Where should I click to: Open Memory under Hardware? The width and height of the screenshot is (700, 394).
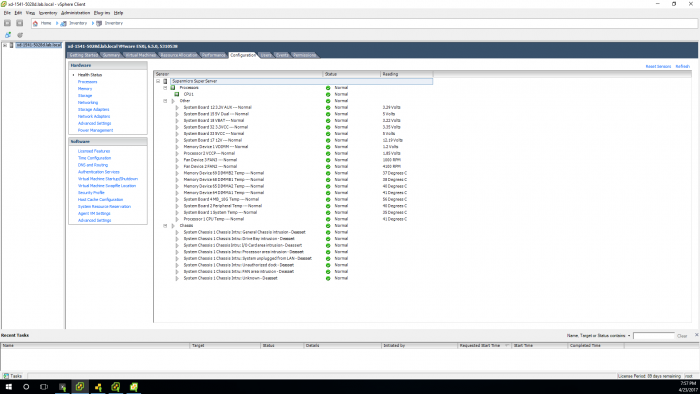point(85,89)
